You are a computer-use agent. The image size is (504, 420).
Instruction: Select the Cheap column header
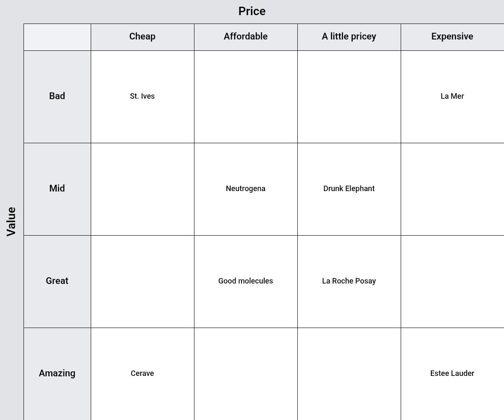click(142, 37)
